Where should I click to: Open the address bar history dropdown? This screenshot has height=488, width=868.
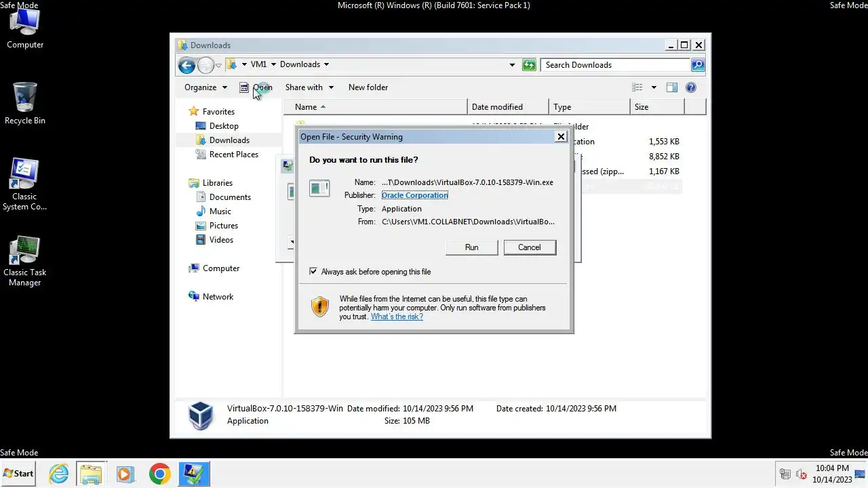point(512,65)
